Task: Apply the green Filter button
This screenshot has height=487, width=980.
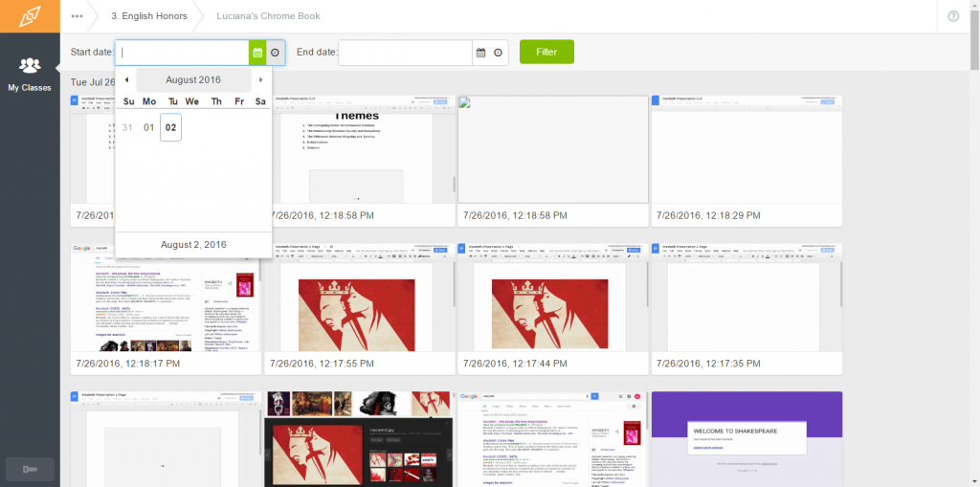Action: click(x=546, y=52)
